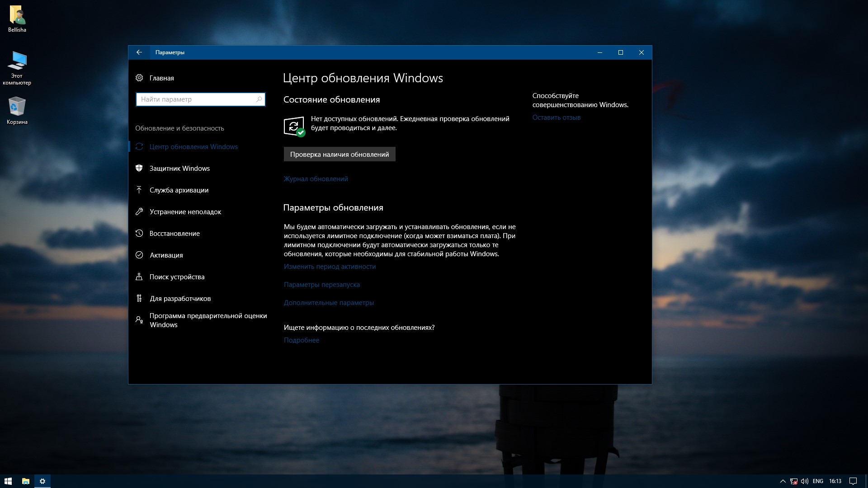This screenshot has width=868, height=488.
Task: Click the Для разработчиков tools icon
Action: 139,299
